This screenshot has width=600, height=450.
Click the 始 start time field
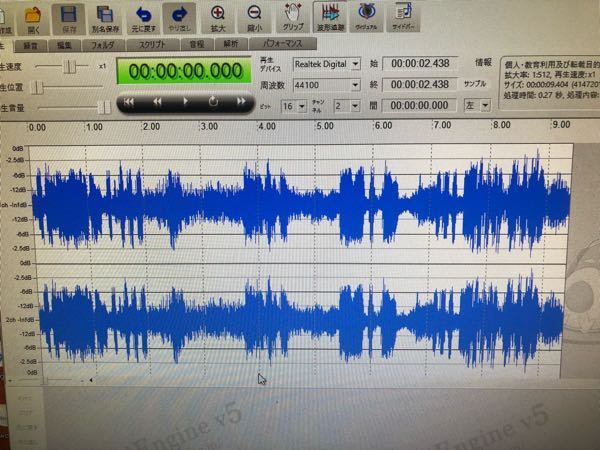click(x=420, y=64)
